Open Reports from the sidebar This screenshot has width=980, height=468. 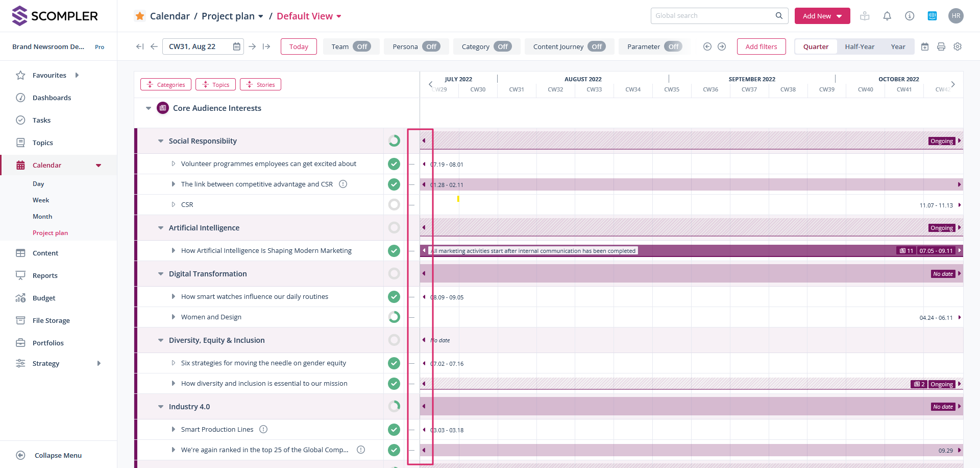point(45,275)
